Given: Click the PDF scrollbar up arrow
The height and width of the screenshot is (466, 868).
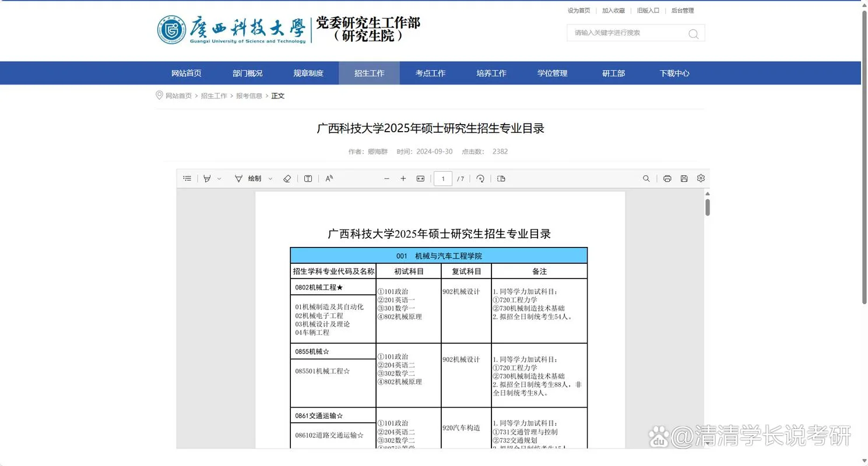Looking at the screenshot, I should pyautogui.click(x=707, y=193).
